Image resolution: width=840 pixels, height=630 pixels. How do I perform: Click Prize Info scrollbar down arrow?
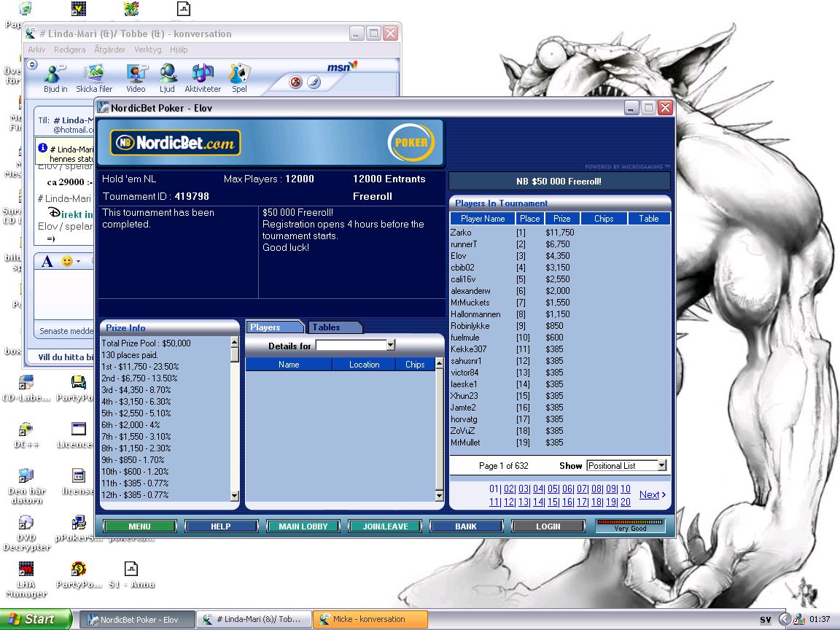[x=235, y=496]
